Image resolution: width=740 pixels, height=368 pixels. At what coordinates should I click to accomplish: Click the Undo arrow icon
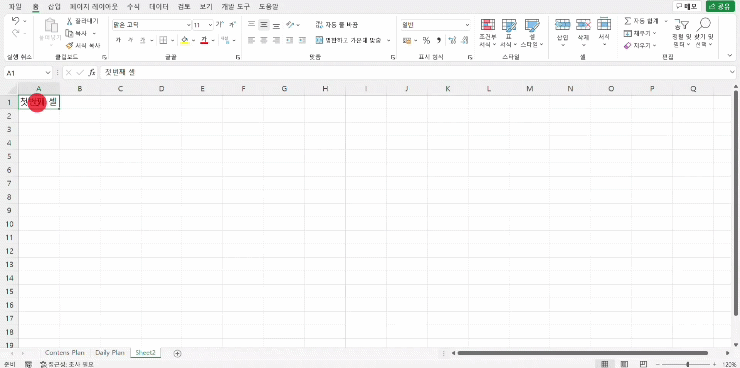click(x=15, y=21)
